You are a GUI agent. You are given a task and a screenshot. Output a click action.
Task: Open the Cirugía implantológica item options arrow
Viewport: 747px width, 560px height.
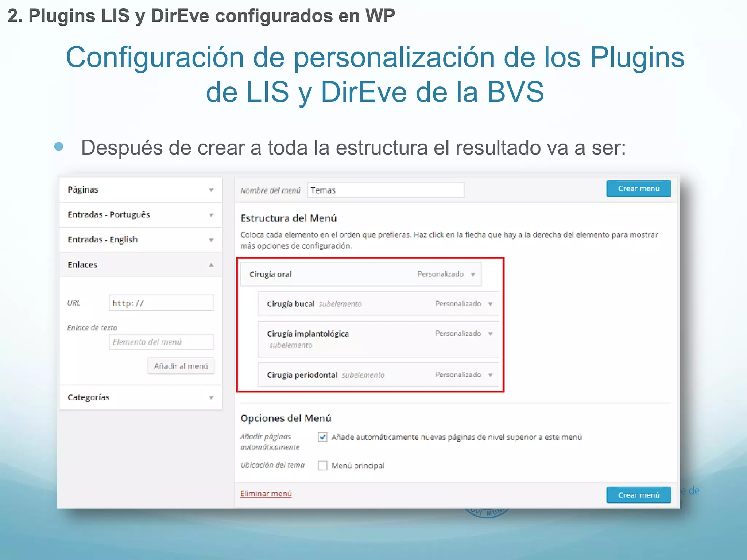tap(490, 334)
